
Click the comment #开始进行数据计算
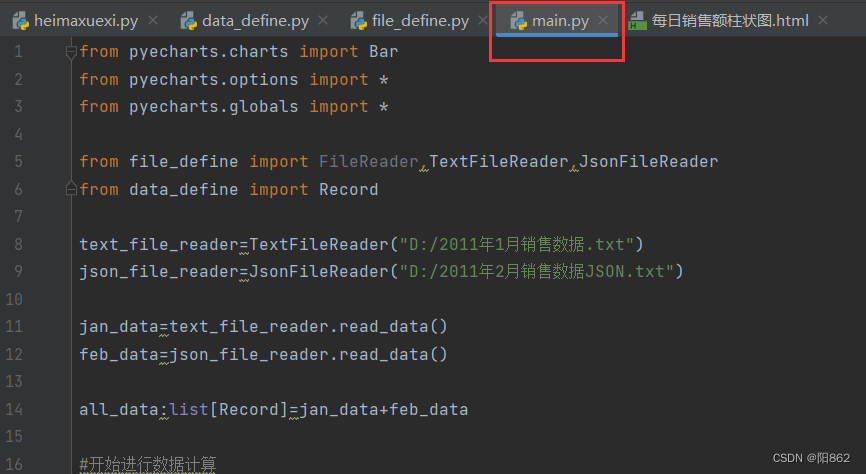click(148, 464)
